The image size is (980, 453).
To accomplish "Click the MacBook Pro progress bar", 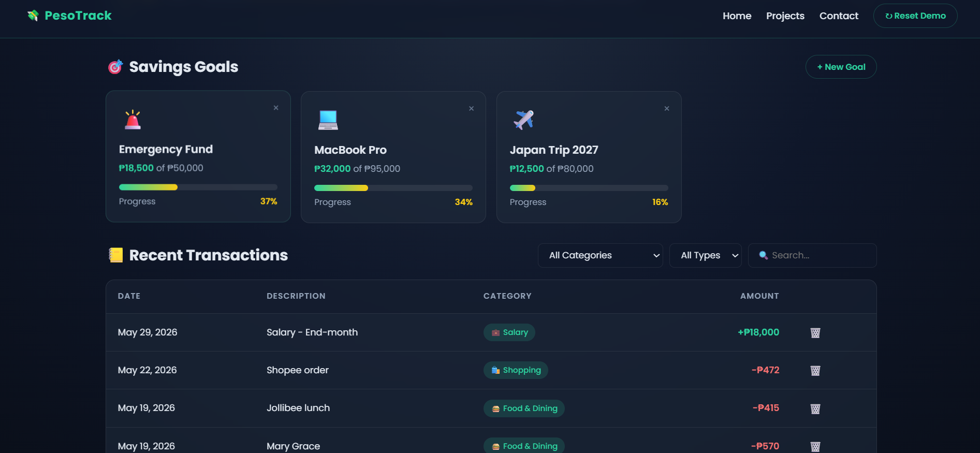I will pos(393,188).
